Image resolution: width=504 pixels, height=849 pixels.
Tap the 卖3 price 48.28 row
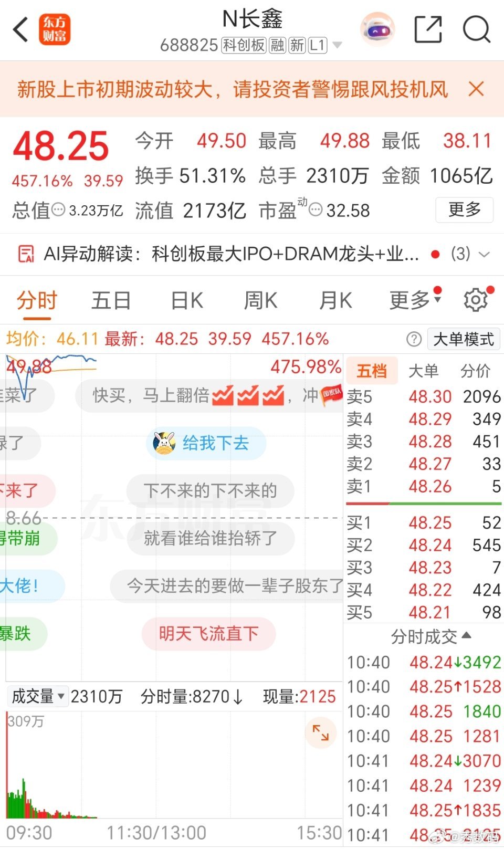[x=424, y=442]
